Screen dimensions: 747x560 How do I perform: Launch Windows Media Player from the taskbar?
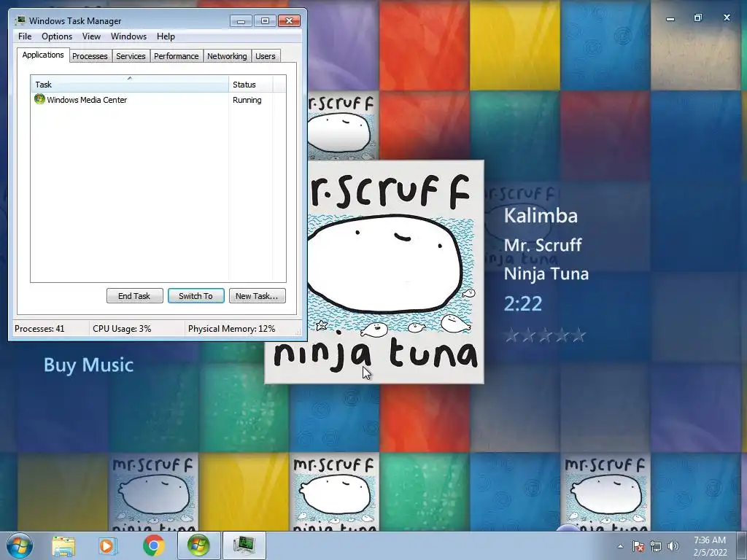pos(108,545)
